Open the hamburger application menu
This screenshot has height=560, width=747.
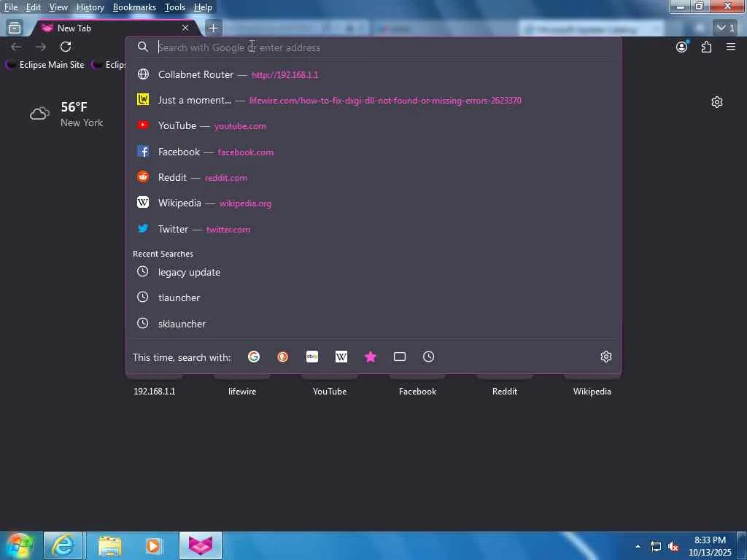coord(730,47)
